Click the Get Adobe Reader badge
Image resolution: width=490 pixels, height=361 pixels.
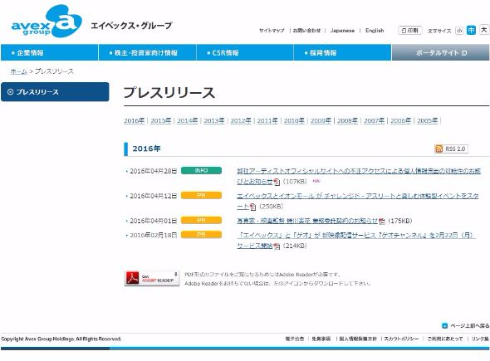[152, 278]
